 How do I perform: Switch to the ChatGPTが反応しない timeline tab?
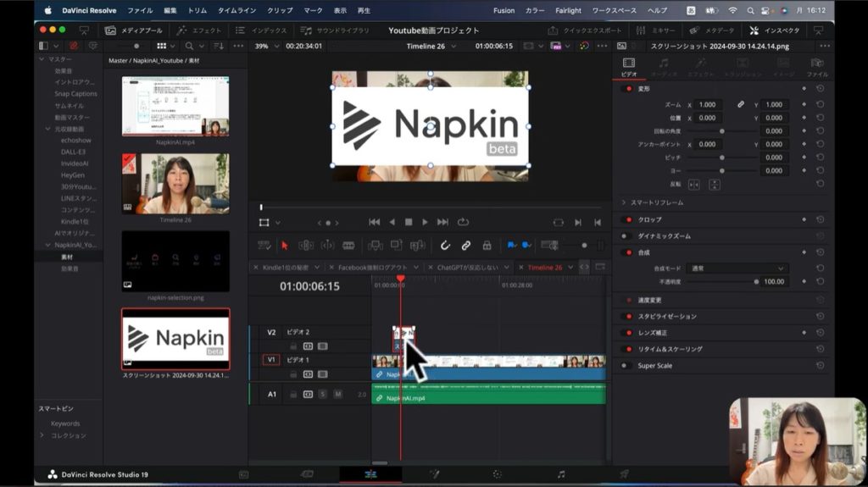(x=468, y=268)
